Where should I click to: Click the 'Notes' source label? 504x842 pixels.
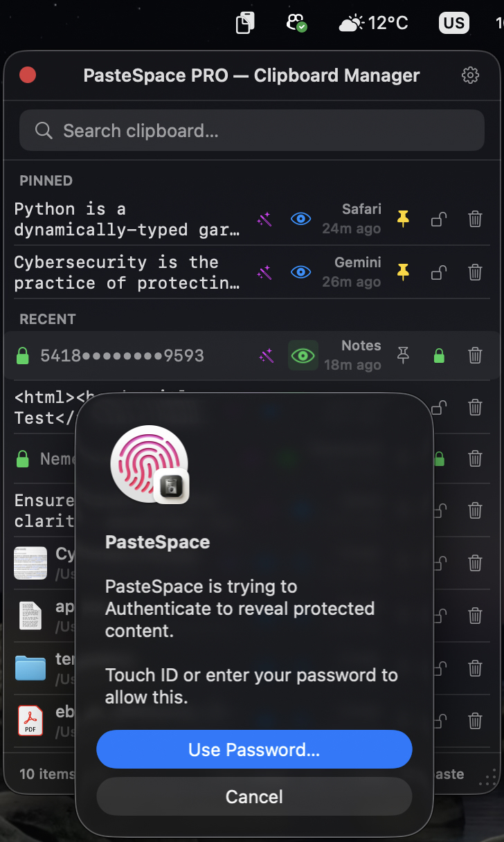(361, 346)
